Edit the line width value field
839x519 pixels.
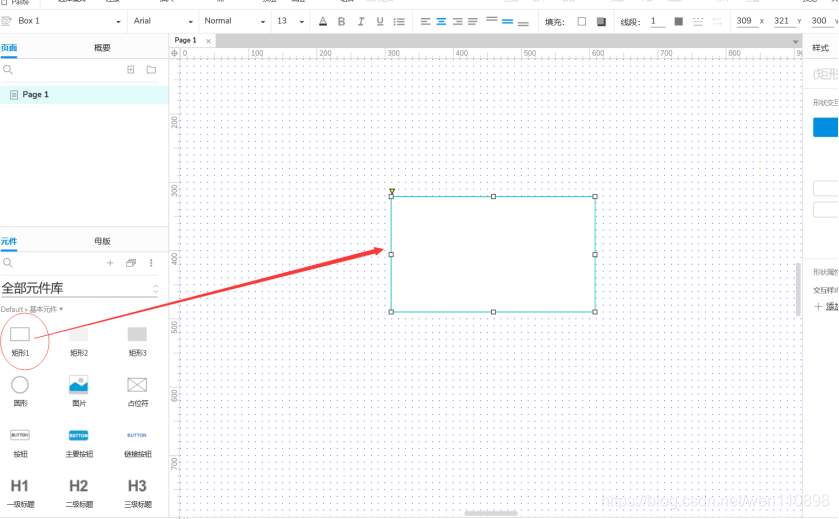[657, 21]
